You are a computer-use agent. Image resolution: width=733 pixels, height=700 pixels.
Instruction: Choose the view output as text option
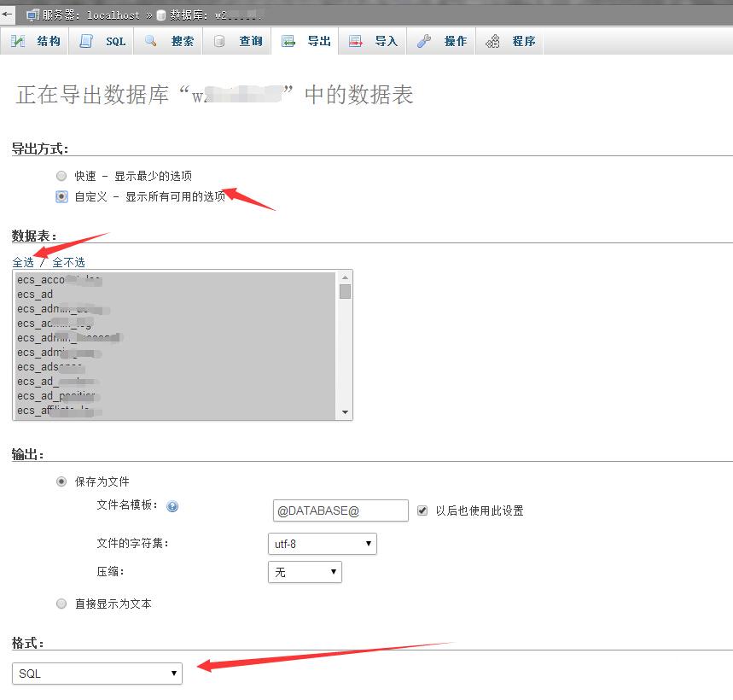61,604
